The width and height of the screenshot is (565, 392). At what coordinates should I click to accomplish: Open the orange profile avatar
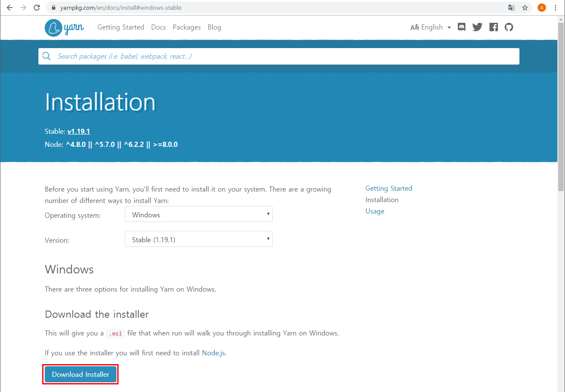tap(542, 8)
